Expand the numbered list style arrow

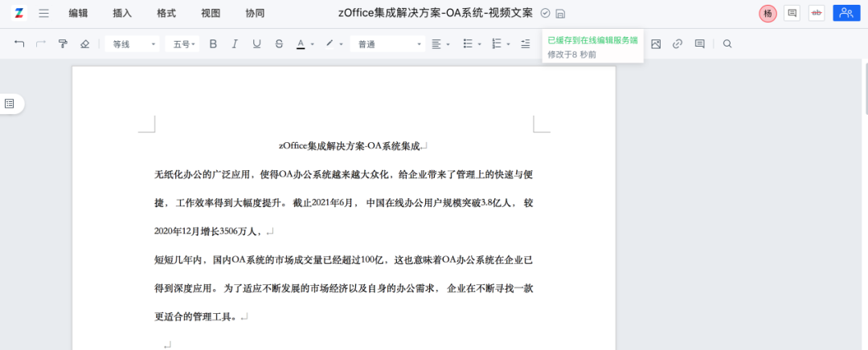pyautogui.click(x=508, y=44)
